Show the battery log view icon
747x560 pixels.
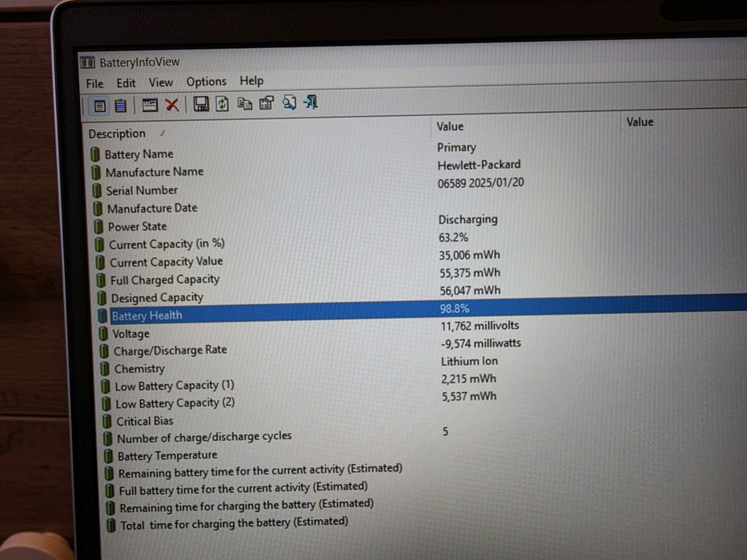pos(121,106)
